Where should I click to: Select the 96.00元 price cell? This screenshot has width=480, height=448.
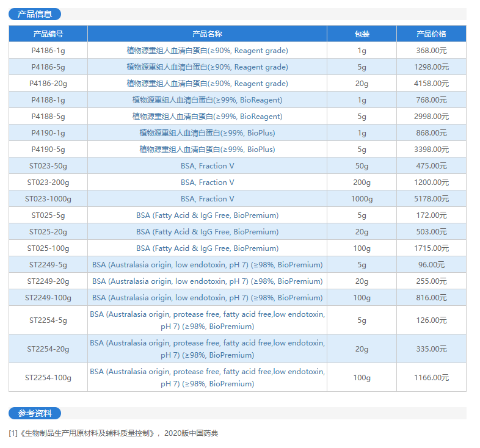tap(431, 265)
